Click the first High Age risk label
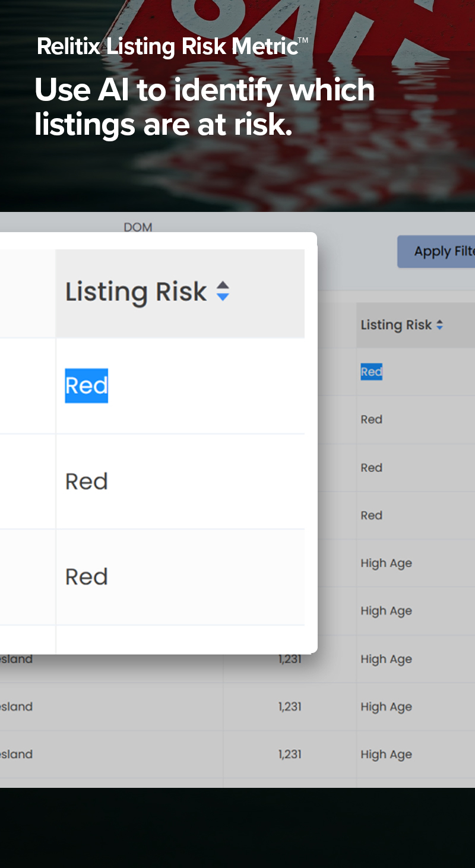 pos(387,563)
